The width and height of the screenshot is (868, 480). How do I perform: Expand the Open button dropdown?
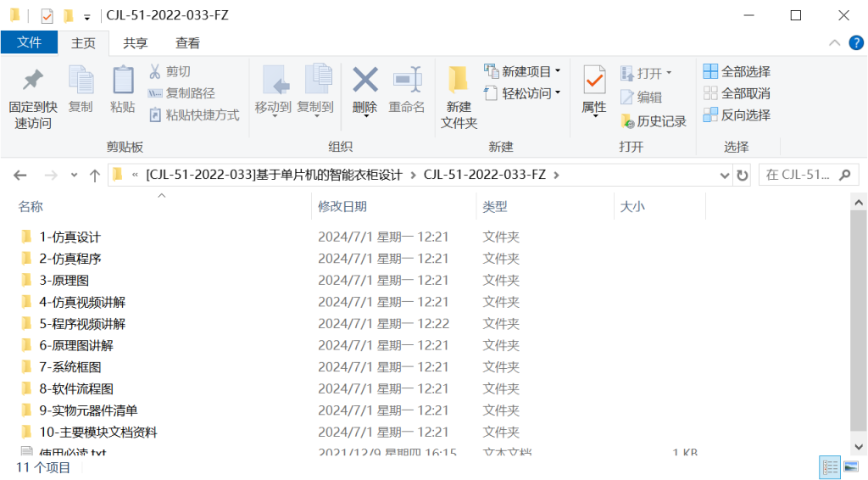(669, 73)
